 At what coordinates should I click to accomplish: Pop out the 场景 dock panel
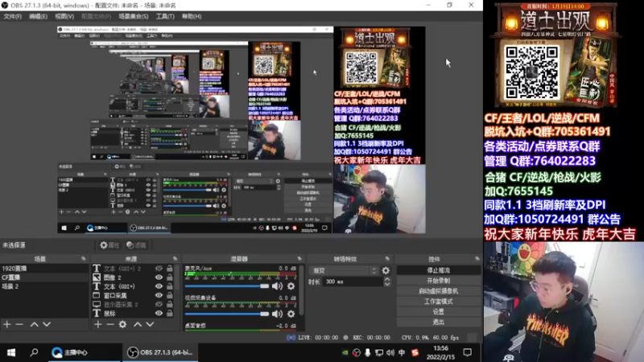pos(84,258)
